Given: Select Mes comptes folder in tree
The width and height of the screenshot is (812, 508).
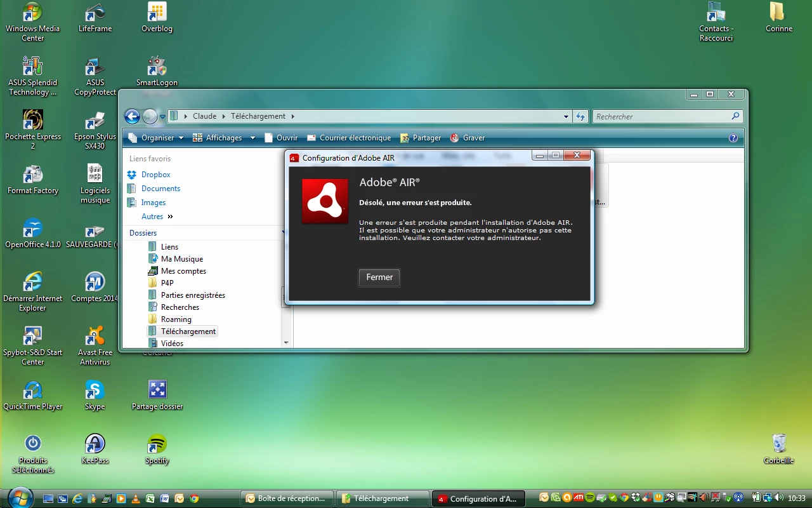Looking at the screenshot, I should click(x=177, y=271).
